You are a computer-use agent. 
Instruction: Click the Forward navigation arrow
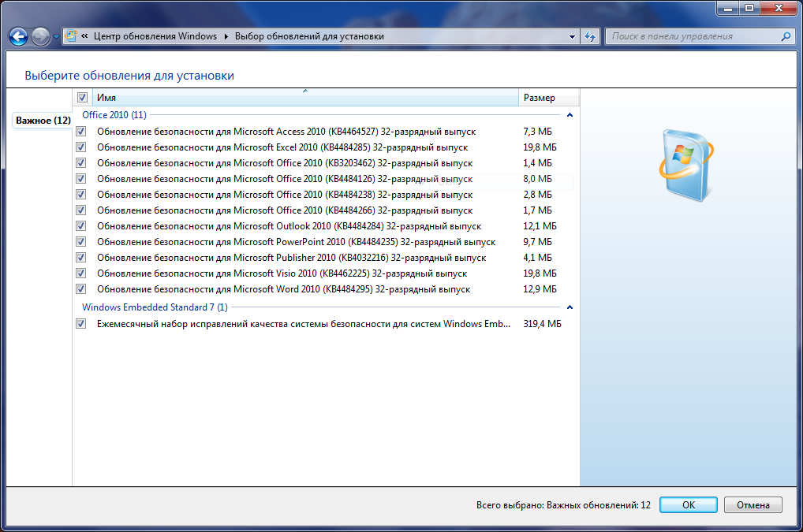coord(40,36)
